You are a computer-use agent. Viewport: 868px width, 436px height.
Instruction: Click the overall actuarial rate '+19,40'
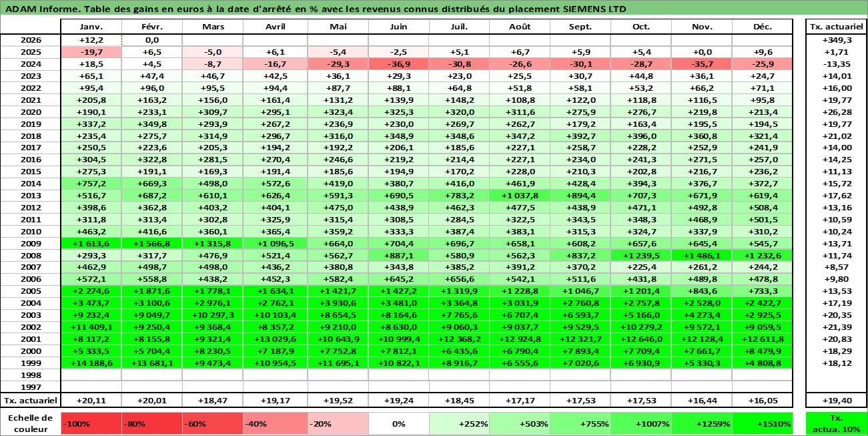click(x=836, y=401)
